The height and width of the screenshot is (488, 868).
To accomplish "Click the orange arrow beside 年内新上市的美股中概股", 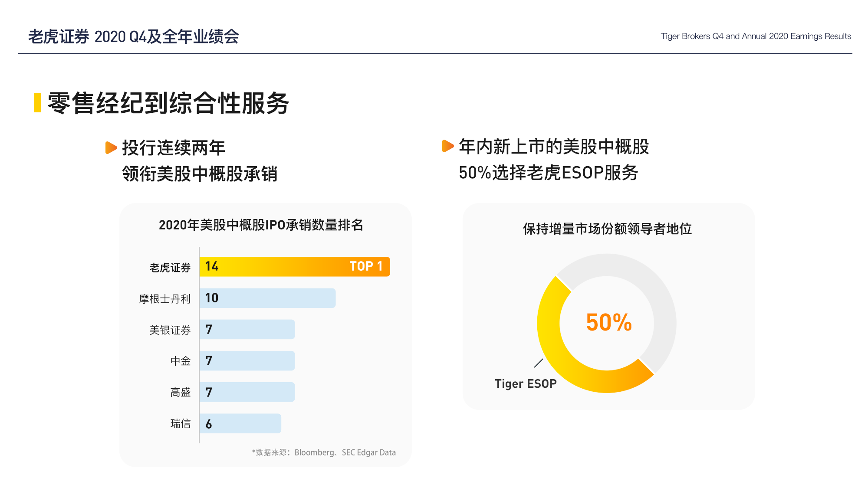I will 448,146.
